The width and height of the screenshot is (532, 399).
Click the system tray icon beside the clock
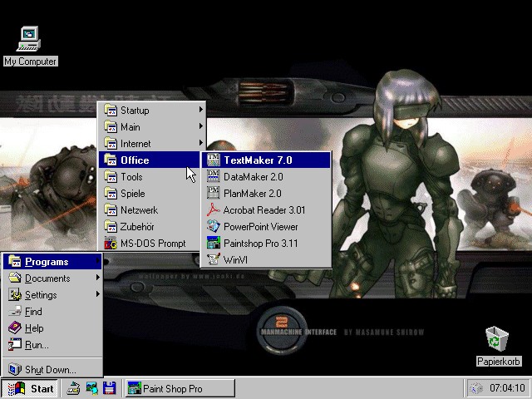click(475, 388)
